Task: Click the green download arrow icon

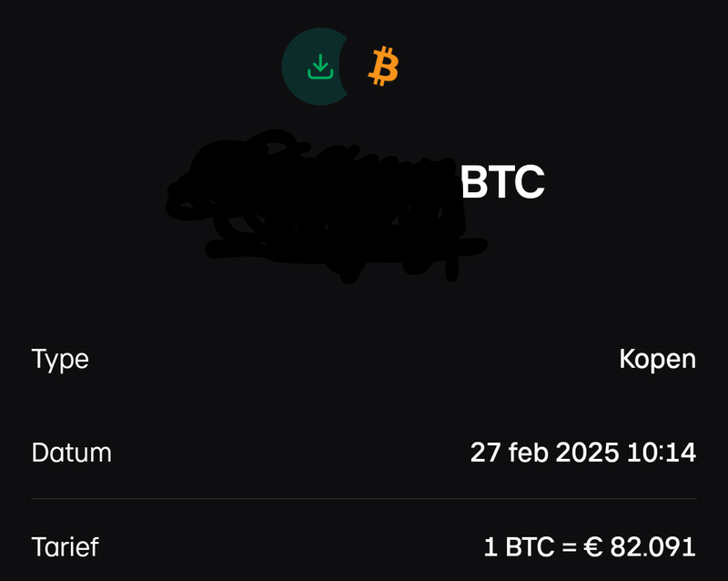Action: pos(318,66)
